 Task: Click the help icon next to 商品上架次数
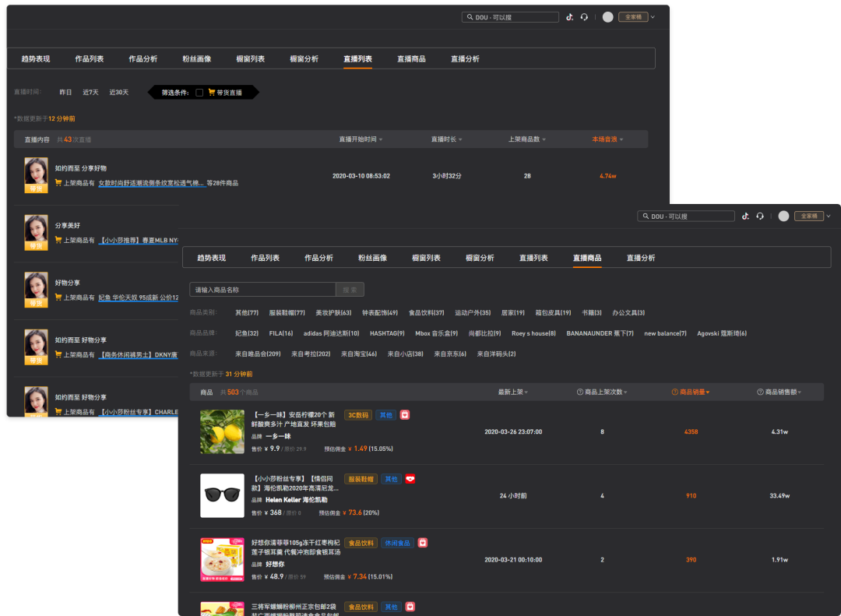[580, 392]
